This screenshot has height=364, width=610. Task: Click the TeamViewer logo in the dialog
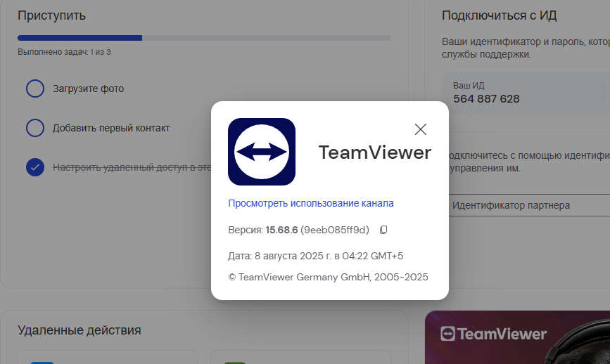[262, 152]
